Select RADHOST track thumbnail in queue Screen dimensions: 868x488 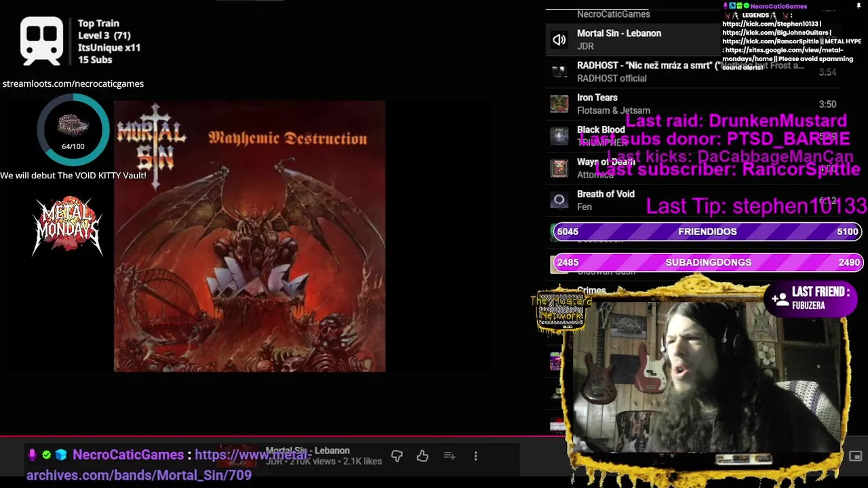559,71
